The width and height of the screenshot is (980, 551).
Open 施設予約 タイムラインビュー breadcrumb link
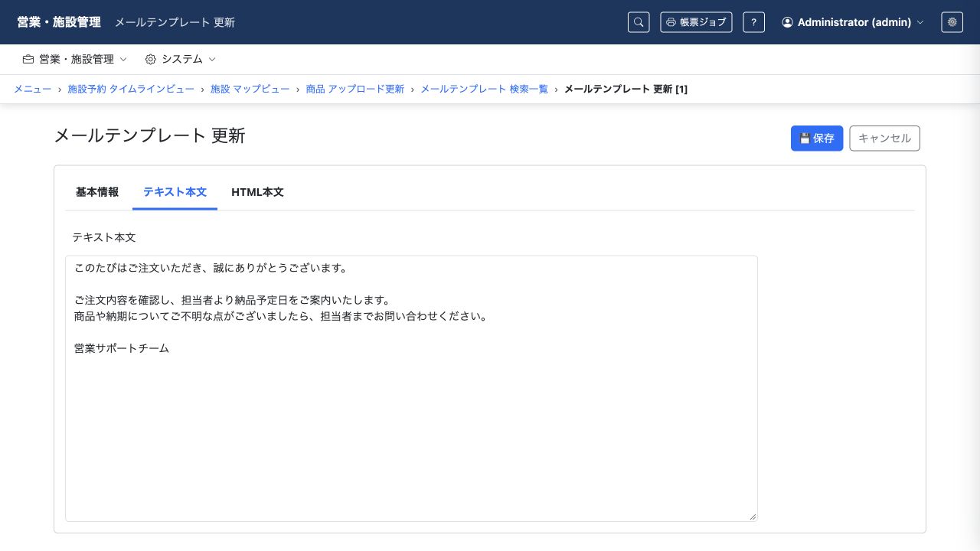point(131,89)
